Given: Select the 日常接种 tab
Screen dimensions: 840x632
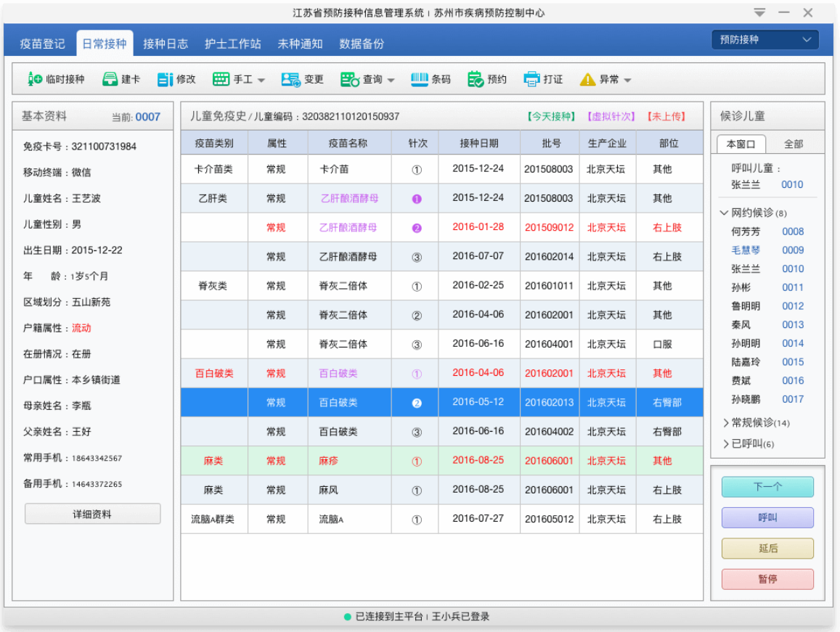Looking at the screenshot, I should coord(105,44).
